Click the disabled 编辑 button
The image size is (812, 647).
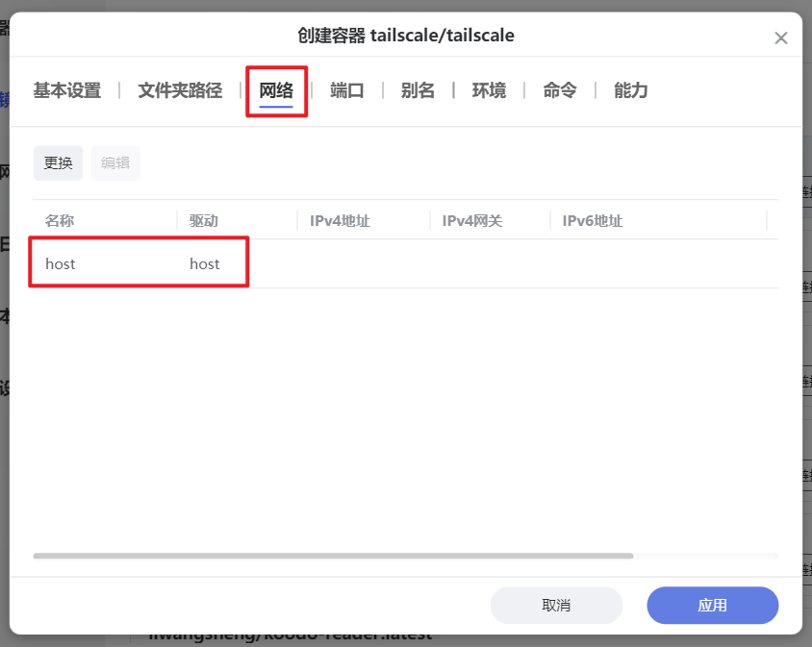click(115, 162)
